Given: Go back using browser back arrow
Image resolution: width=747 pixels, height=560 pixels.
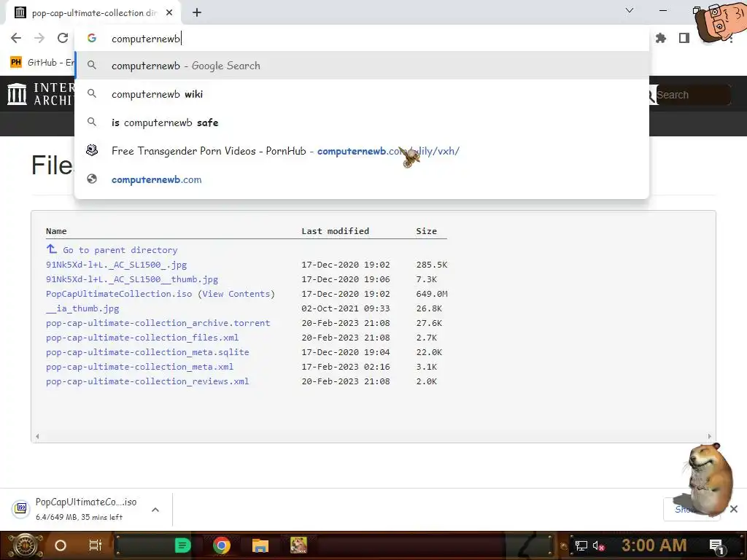Looking at the screenshot, I should point(16,38).
